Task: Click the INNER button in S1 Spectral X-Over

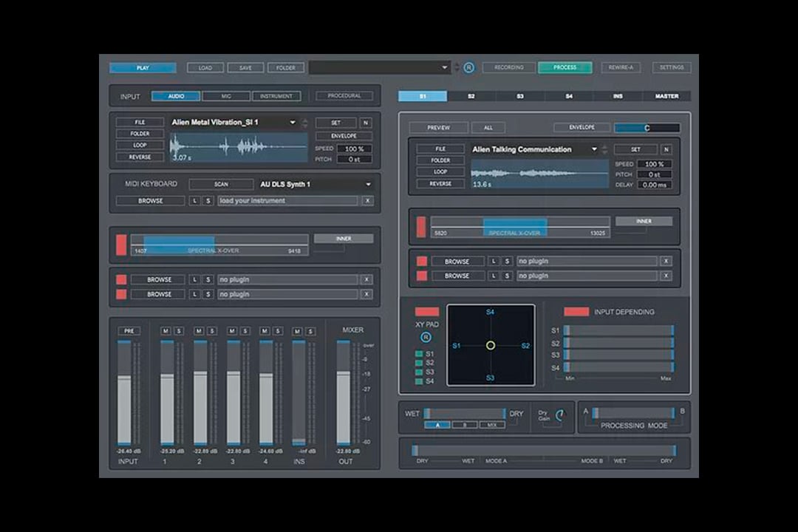Action: tap(644, 221)
